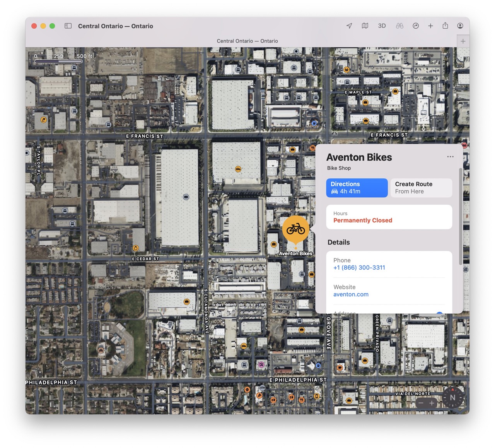The image size is (495, 448).
Task: Click the circular arrow toolbar icon
Action: pyautogui.click(x=416, y=26)
